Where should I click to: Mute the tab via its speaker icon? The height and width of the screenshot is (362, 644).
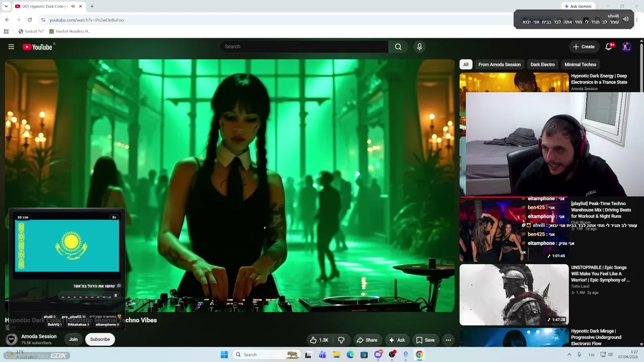pyautogui.click(x=73, y=7)
